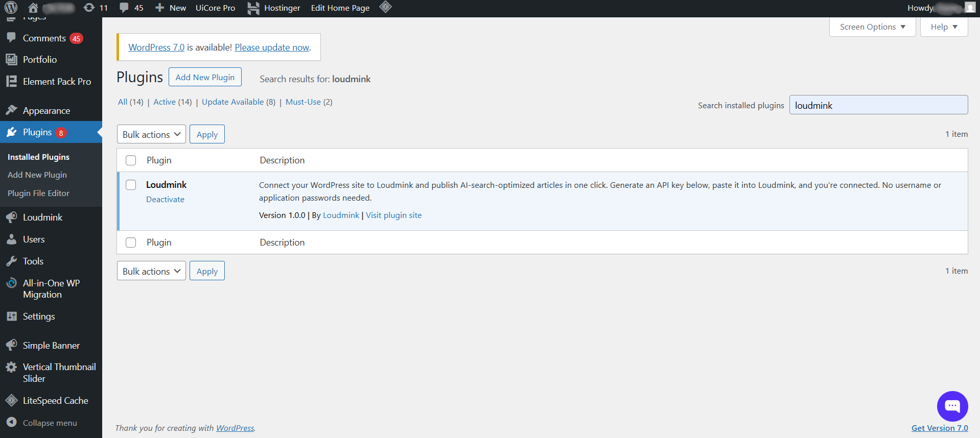Click the Loudmink author link
Image resolution: width=980 pixels, height=438 pixels.
pos(341,215)
